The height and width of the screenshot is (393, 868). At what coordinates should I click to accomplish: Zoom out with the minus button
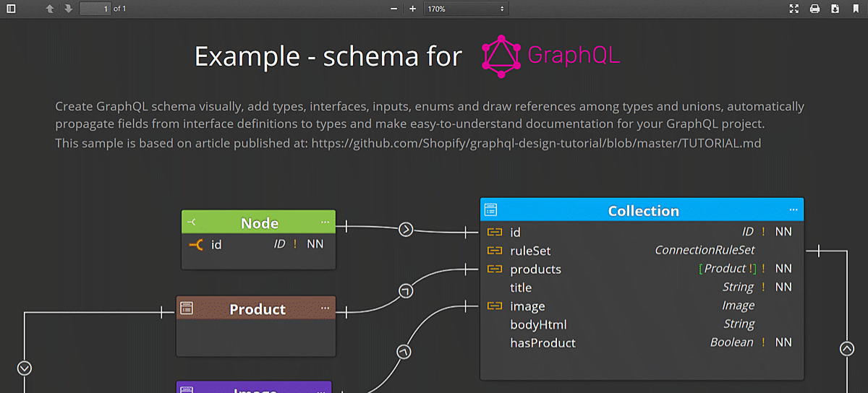coord(394,9)
